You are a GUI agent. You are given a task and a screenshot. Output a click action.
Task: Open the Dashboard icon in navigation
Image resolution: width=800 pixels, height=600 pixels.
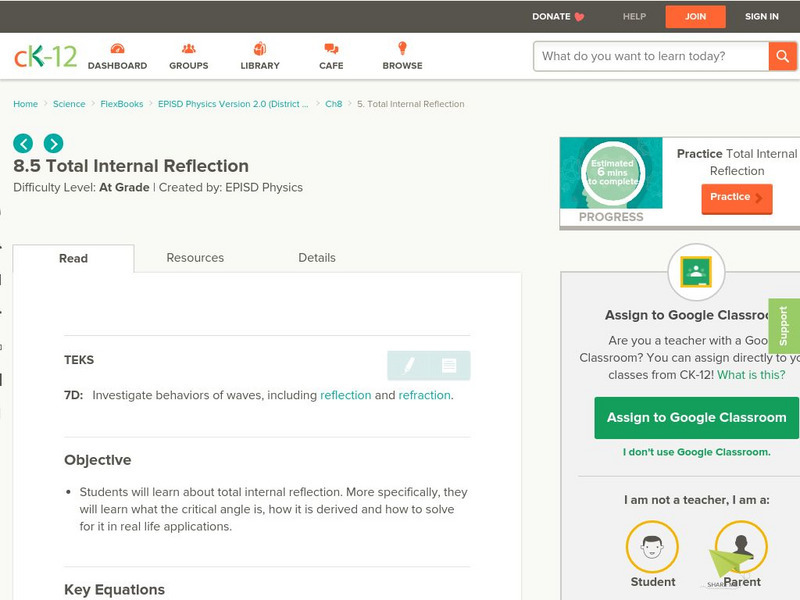(117, 50)
